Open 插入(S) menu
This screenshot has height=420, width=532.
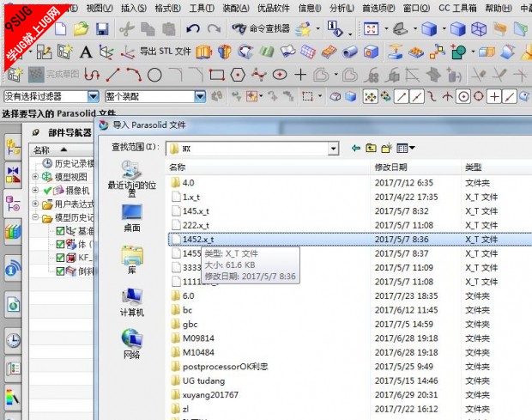coord(134,8)
